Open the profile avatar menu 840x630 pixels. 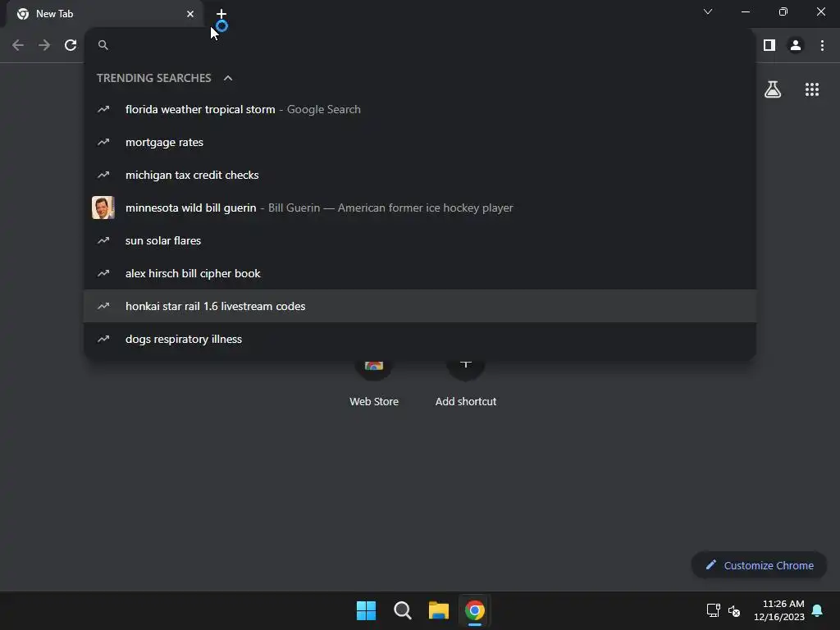pos(796,45)
